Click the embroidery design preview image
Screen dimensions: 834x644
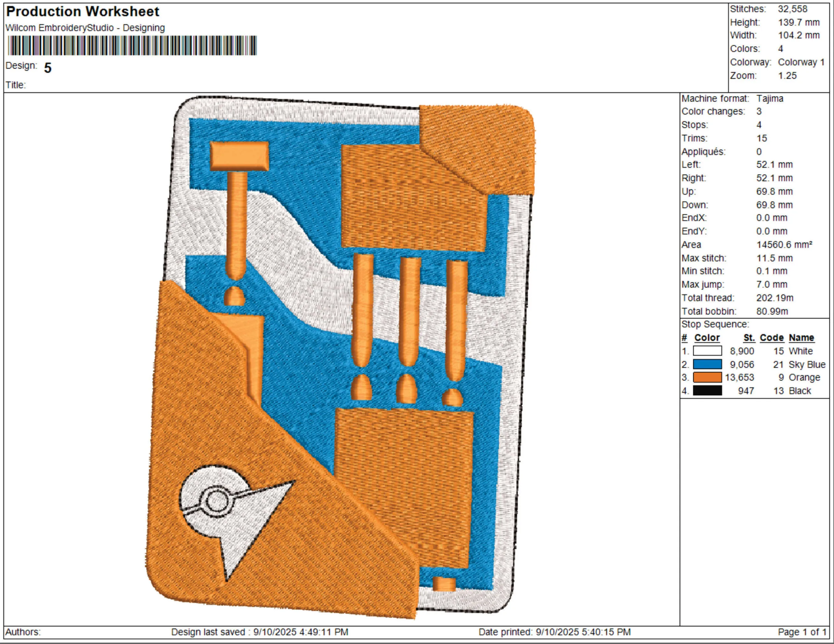pyautogui.click(x=341, y=357)
